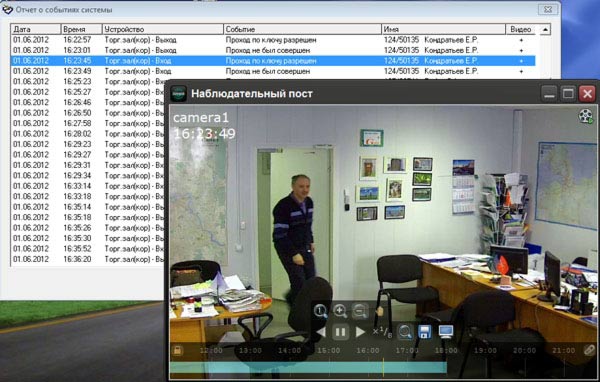Open the film reel archive icon

pyautogui.click(x=586, y=116)
